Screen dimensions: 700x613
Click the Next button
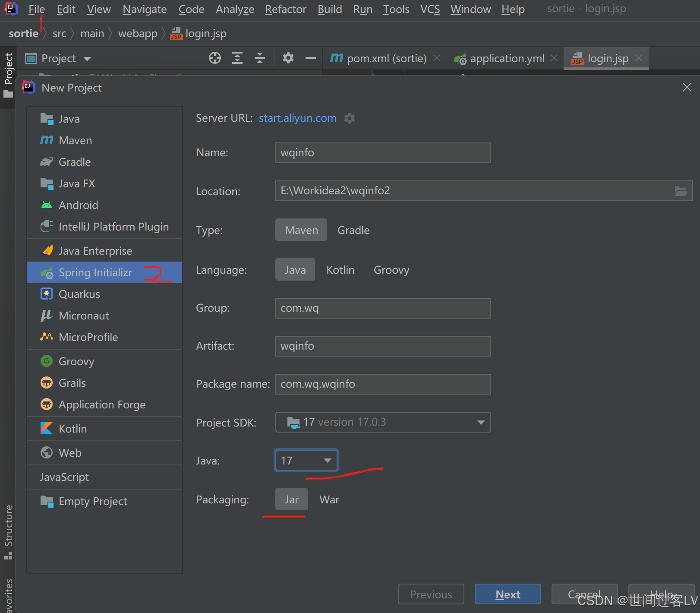coord(508,594)
